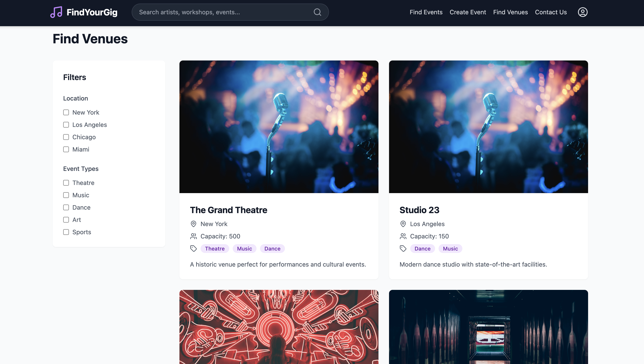Click location pin icon beside Los Angeles
Viewport: 644px width, 364px height.
(x=403, y=224)
